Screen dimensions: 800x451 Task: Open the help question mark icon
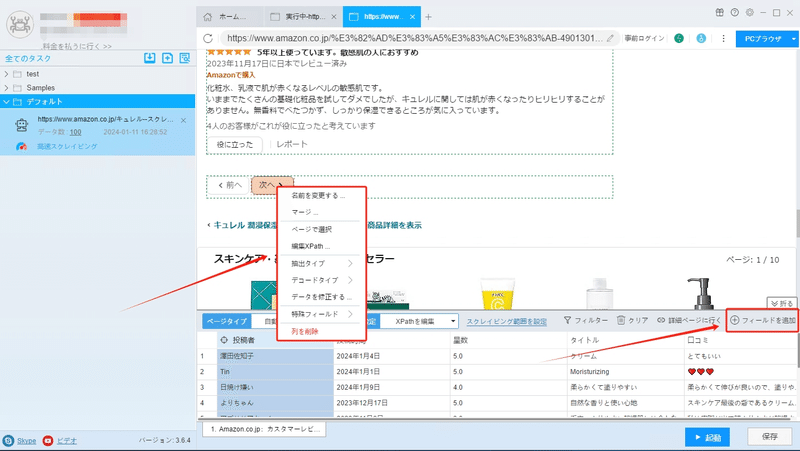[735, 13]
